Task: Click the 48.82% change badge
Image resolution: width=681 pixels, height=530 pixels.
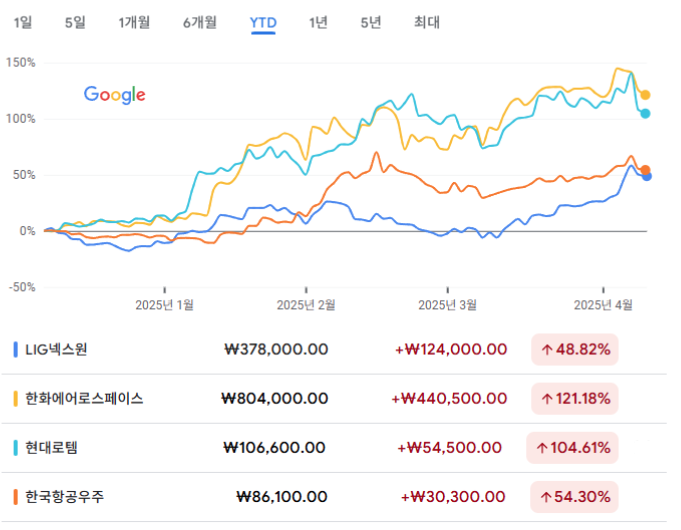Action: (575, 349)
